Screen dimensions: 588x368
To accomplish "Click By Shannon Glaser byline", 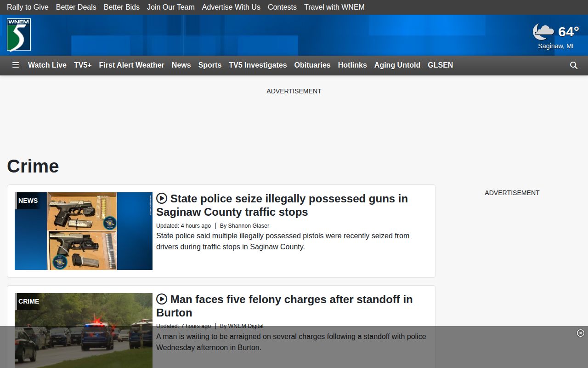I will point(244,226).
